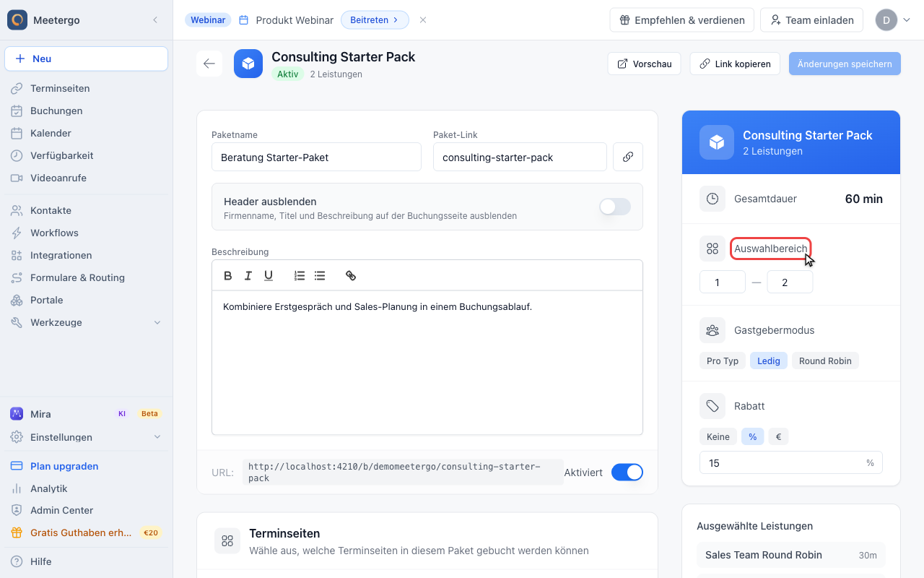Apply bold formatting in description editor
924x578 pixels.
pos(228,275)
